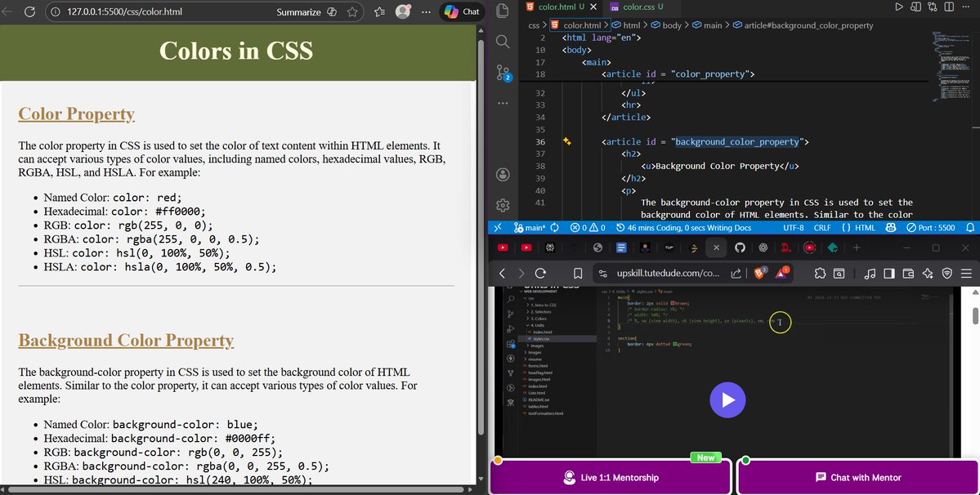Viewport: 980px width, 495px height.
Task: Open the Copilot status icon in status bar
Action: click(890, 228)
